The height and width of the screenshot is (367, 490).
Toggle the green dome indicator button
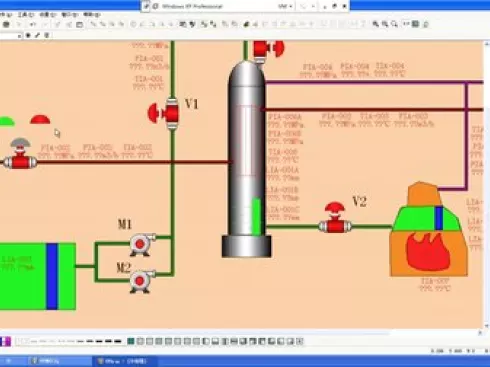(6, 121)
